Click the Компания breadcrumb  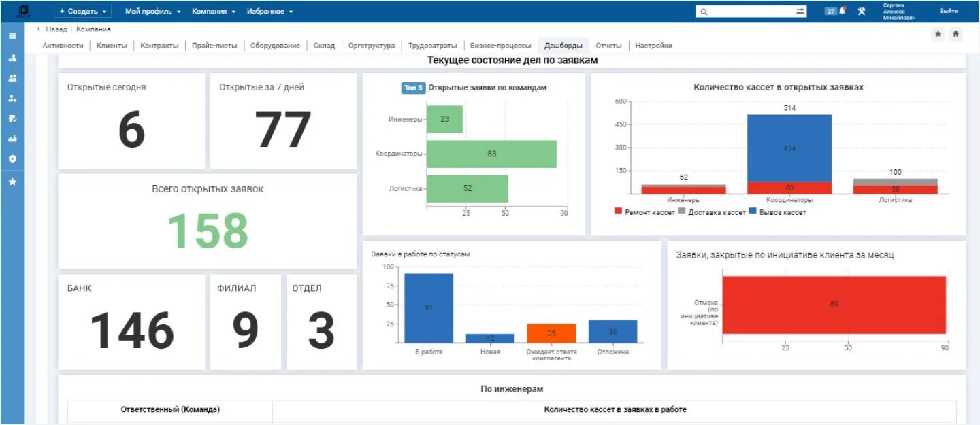click(x=93, y=29)
